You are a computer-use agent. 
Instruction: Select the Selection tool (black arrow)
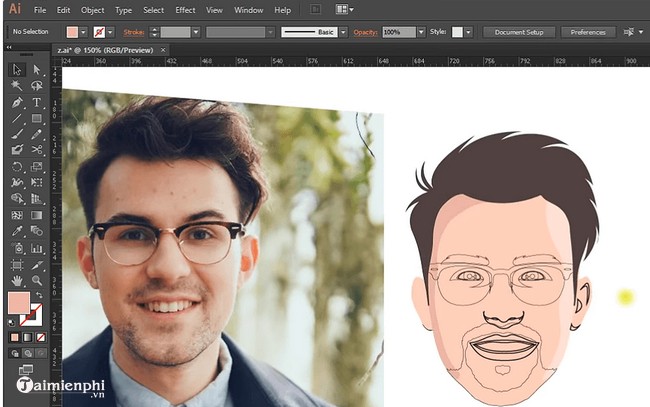[x=17, y=70]
